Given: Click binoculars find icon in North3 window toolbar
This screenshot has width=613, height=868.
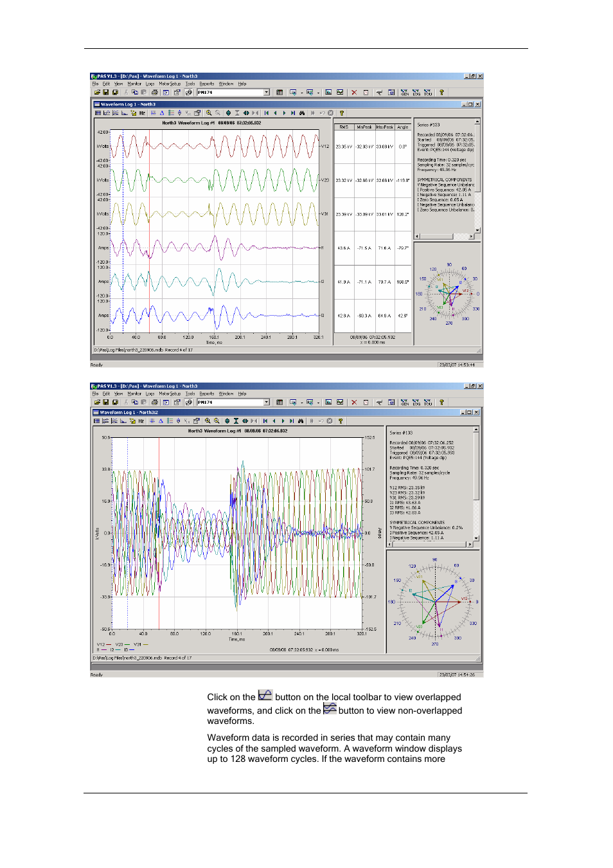Looking at the screenshot, I should [301, 113].
